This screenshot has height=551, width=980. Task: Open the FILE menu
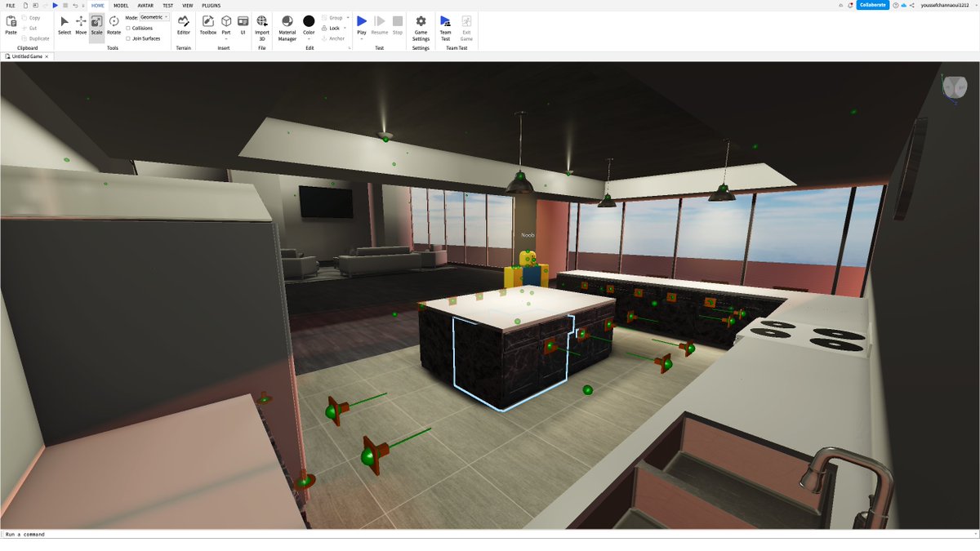coord(11,5)
